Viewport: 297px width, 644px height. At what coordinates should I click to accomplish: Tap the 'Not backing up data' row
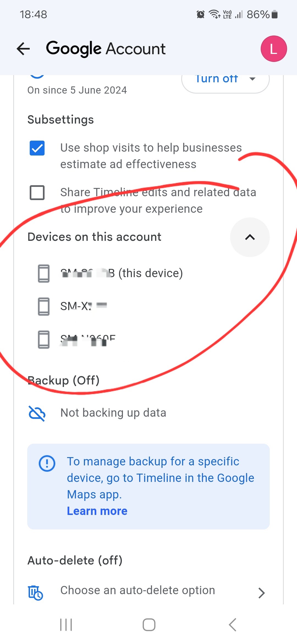click(113, 413)
